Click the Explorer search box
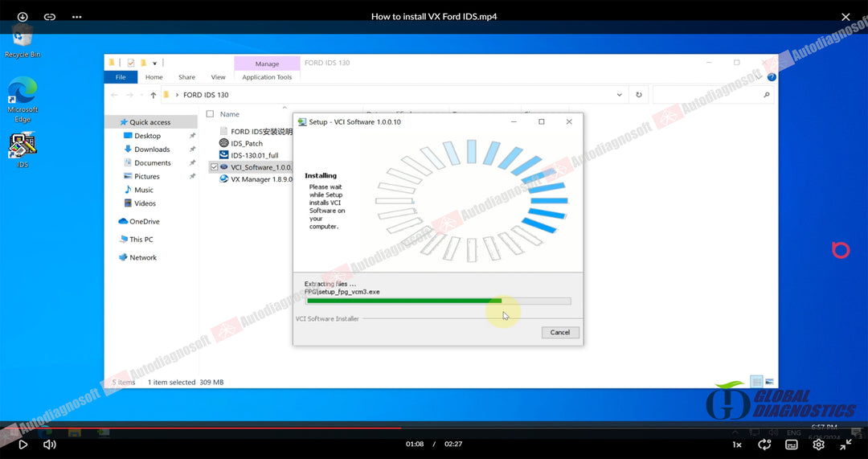Image resolution: width=868 pixels, height=459 pixels. coord(712,95)
